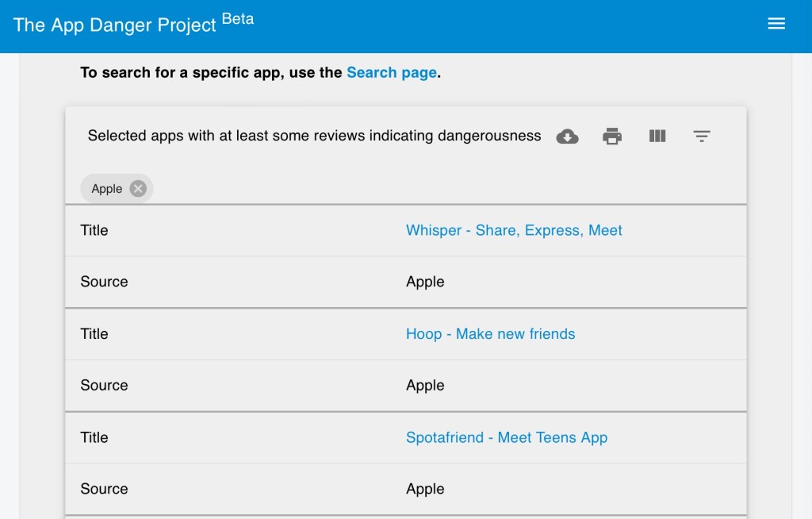
Task: Open Hoop - Make new friends
Action: (490, 334)
